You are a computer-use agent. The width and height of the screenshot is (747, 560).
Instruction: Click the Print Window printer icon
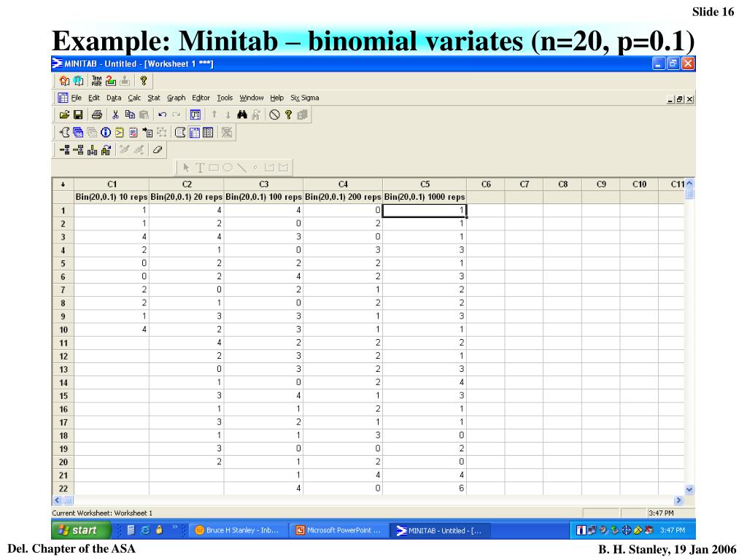coord(97,114)
